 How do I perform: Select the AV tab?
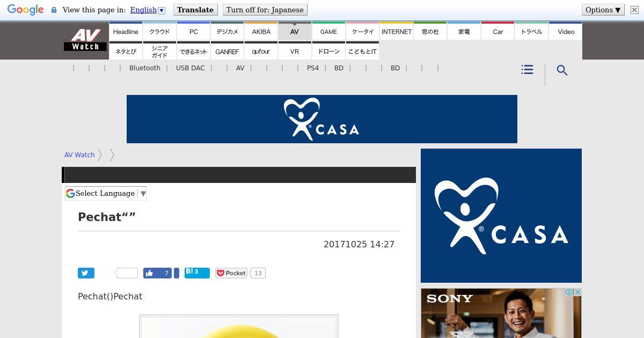coord(295,31)
